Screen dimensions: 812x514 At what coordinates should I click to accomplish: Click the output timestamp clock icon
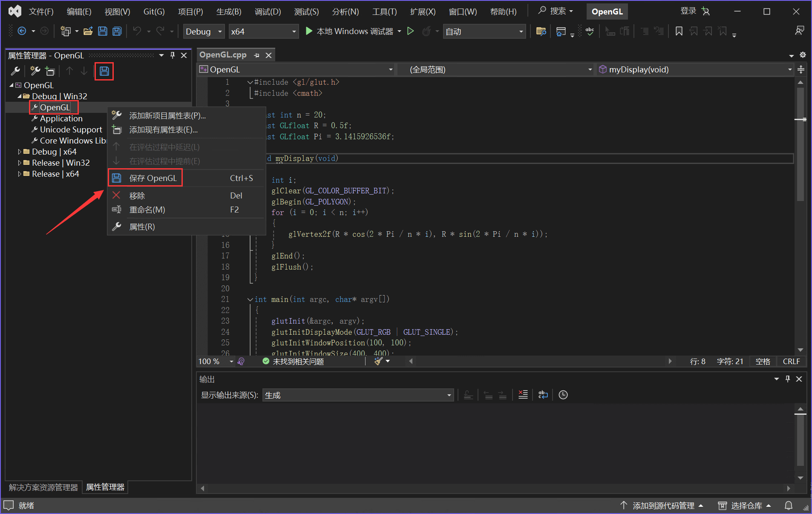[x=563, y=395]
